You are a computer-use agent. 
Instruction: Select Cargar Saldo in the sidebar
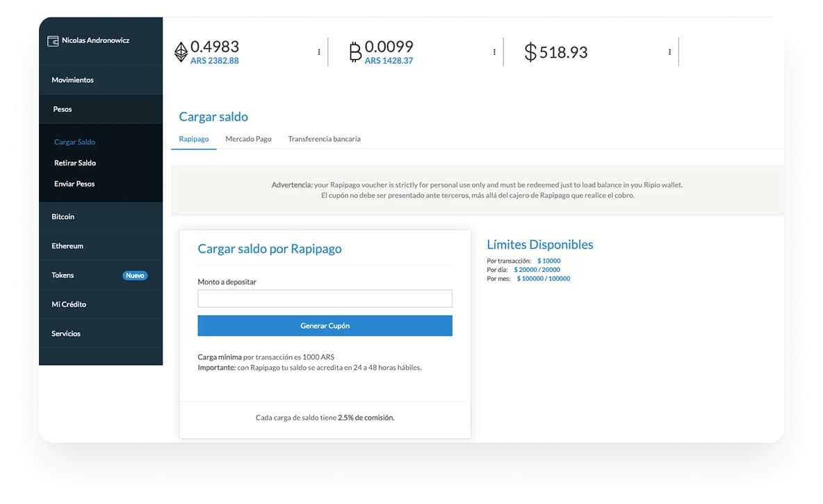click(74, 143)
